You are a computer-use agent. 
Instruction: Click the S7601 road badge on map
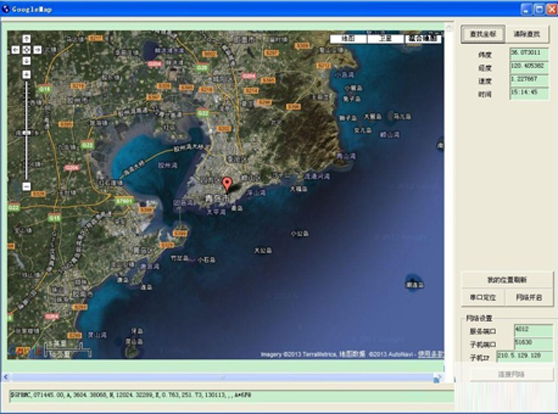coord(124,201)
